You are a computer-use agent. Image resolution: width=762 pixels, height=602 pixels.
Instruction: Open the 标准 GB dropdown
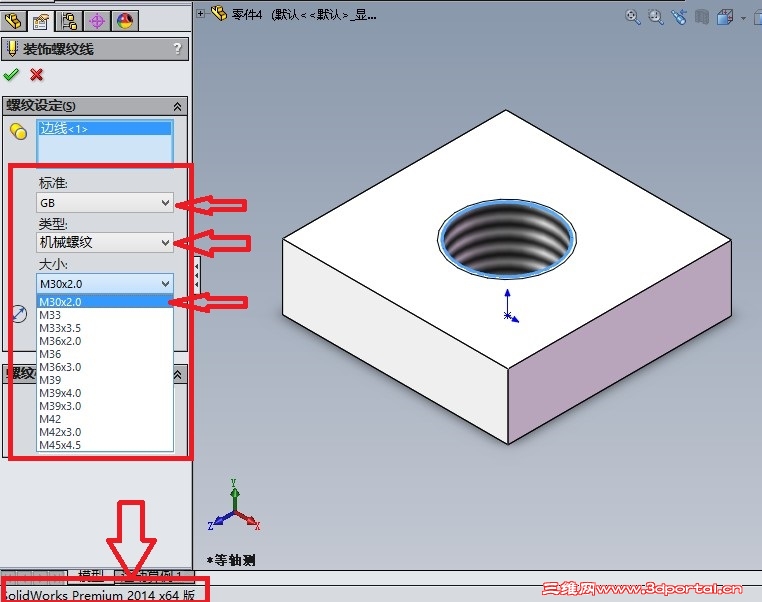click(104, 203)
